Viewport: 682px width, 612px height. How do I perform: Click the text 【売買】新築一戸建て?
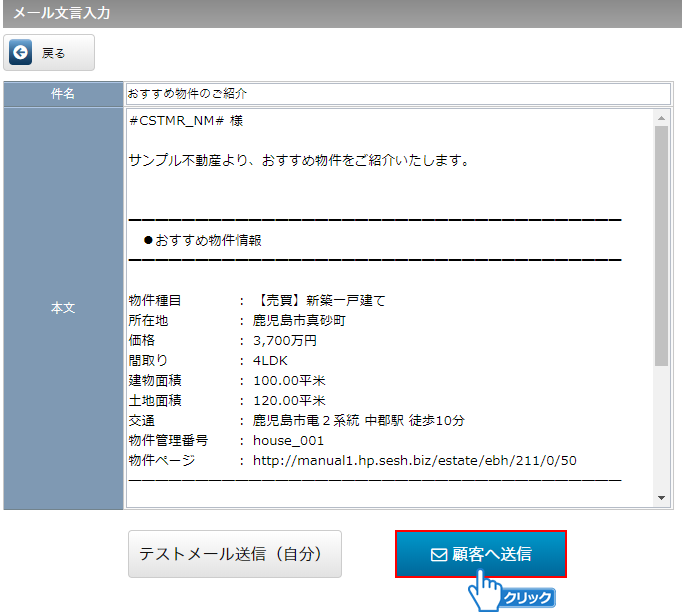[x=319, y=301]
